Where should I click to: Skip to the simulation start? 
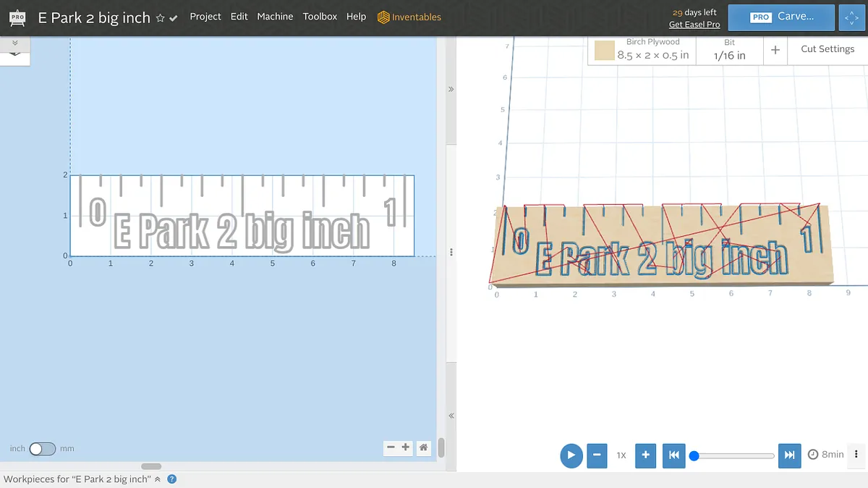click(x=673, y=455)
